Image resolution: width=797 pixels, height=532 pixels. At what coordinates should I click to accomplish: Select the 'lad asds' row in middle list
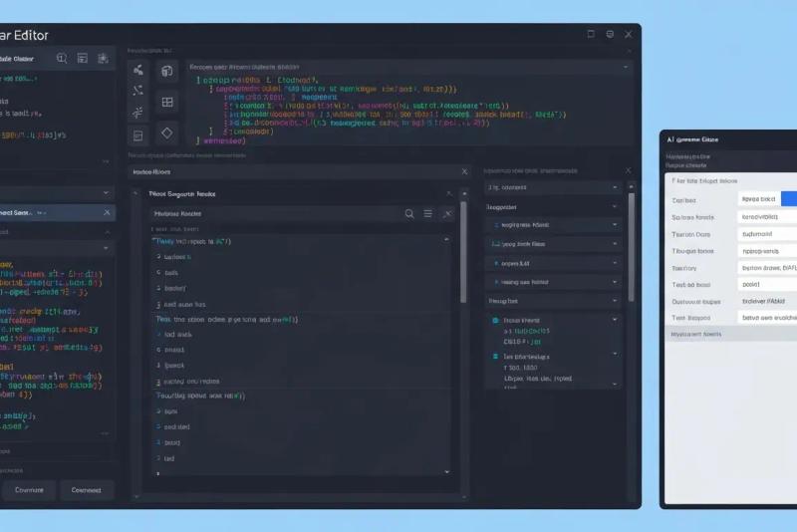click(178, 335)
